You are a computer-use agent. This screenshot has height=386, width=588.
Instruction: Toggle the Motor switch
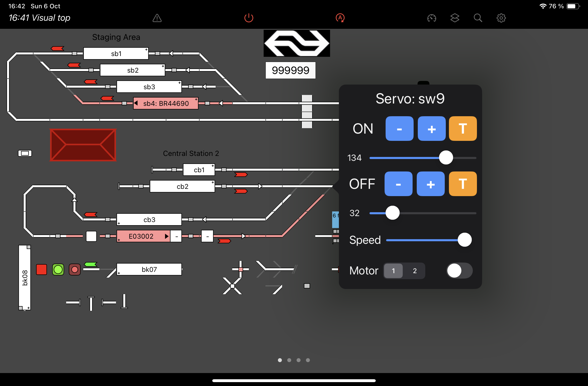click(459, 271)
